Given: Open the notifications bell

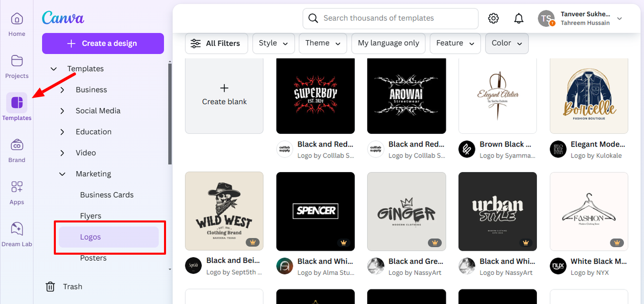Looking at the screenshot, I should (x=519, y=19).
